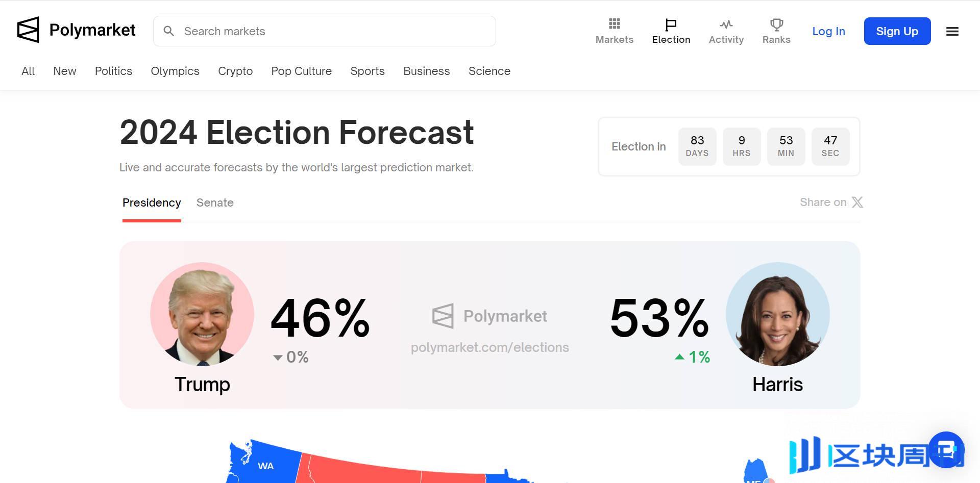The width and height of the screenshot is (980, 483).
Task: Open the Olympics category
Action: pyautogui.click(x=175, y=71)
